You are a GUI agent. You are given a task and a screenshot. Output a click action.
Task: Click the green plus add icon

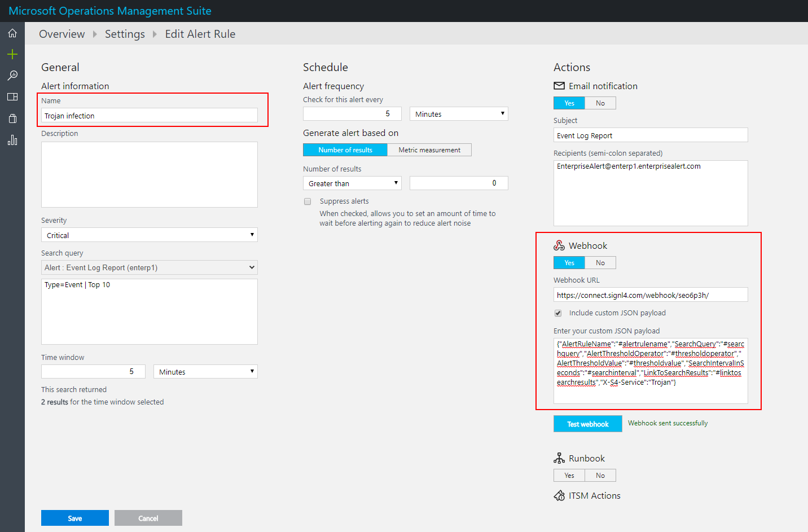pos(12,54)
